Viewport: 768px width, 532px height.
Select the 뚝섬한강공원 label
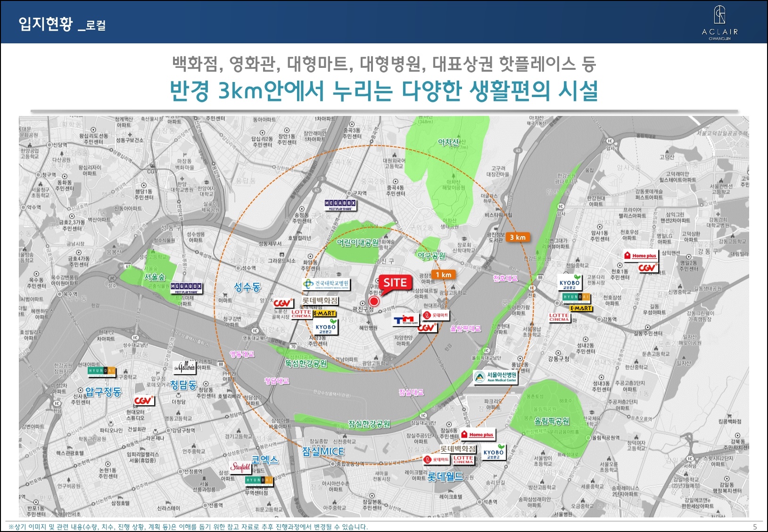306,363
